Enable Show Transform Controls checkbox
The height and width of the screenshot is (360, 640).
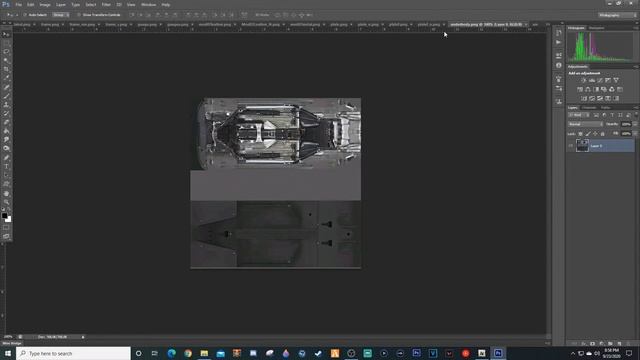[79, 15]
